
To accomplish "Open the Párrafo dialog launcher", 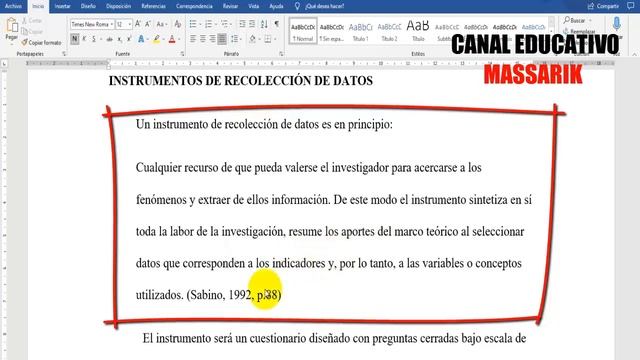I will [x=281, y=54].
